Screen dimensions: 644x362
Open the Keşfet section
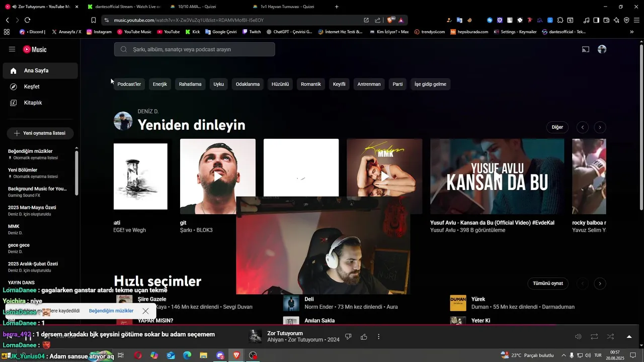click(40, 86)
